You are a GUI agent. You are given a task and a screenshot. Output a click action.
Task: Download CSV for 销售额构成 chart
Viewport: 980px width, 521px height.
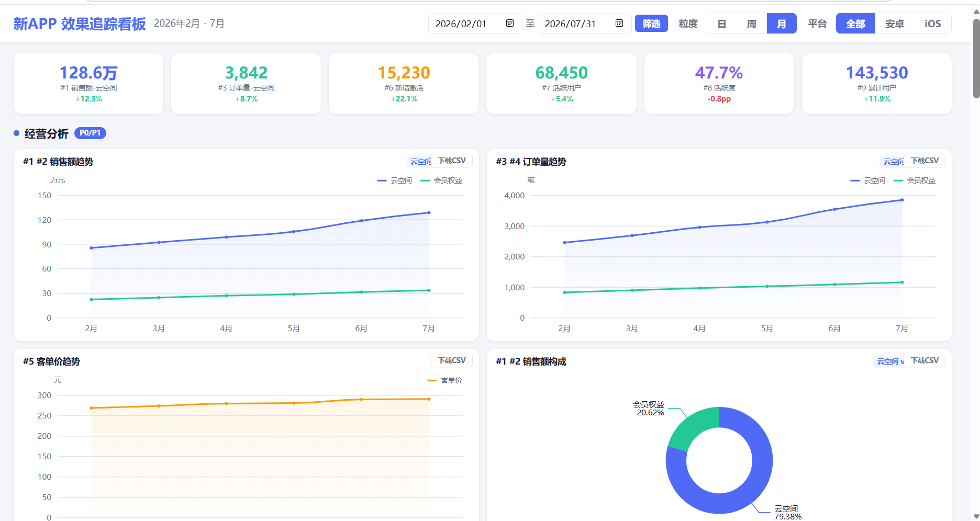point(925,360)
